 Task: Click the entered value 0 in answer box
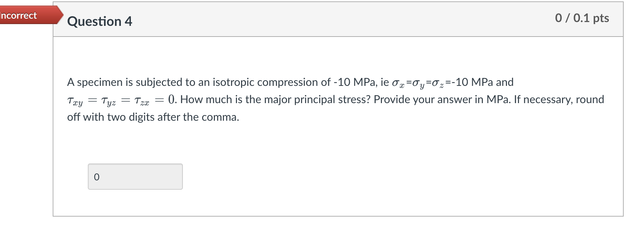97,176
